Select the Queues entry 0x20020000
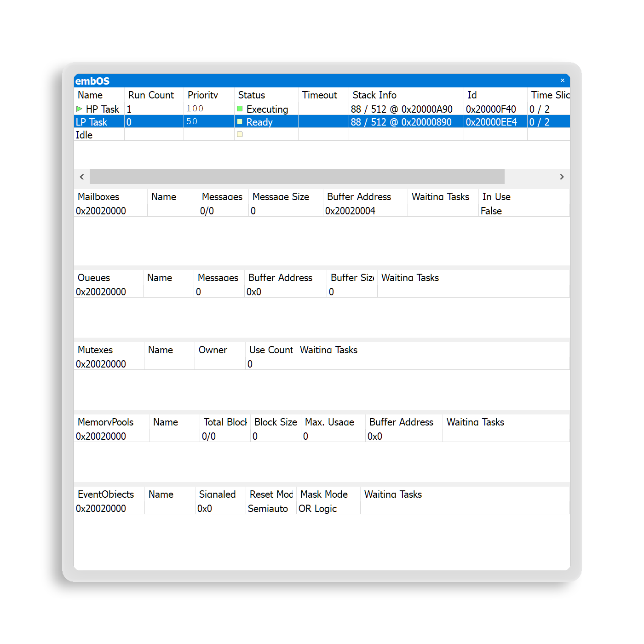The image size is (644, 644). pos(101,292)
